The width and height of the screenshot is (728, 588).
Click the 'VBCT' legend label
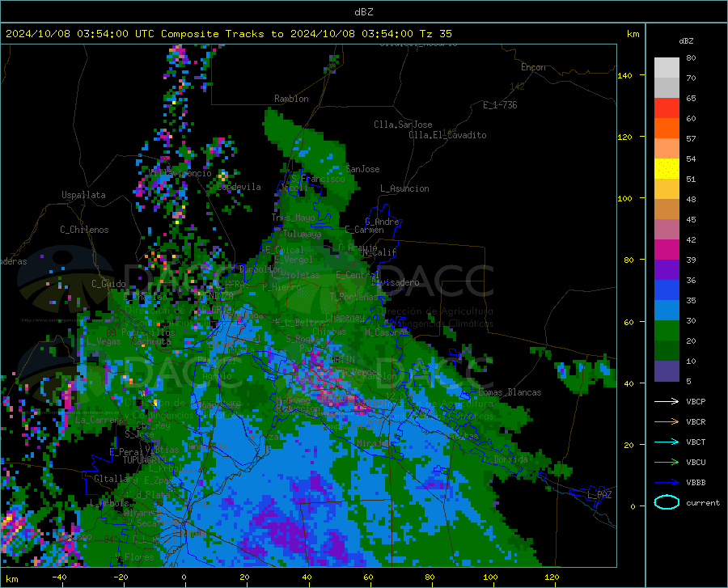(x=696, y=442)
